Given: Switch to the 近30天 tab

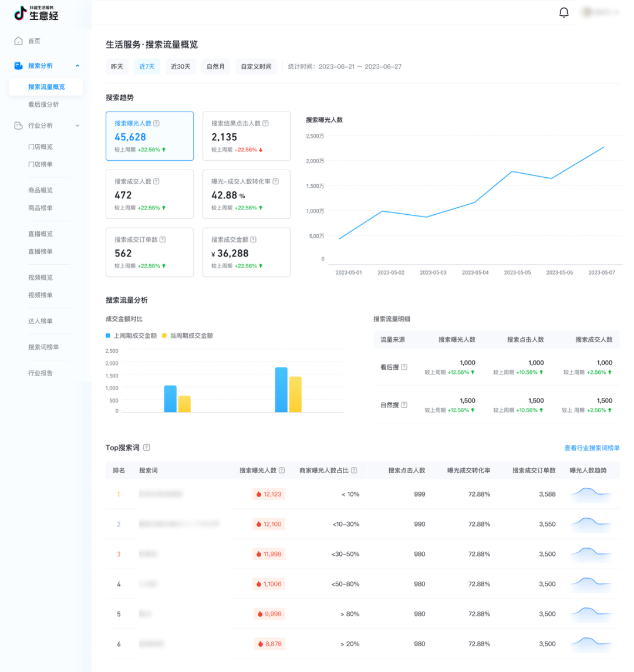Looking at the screenshot, I should (x=180, y=66).
